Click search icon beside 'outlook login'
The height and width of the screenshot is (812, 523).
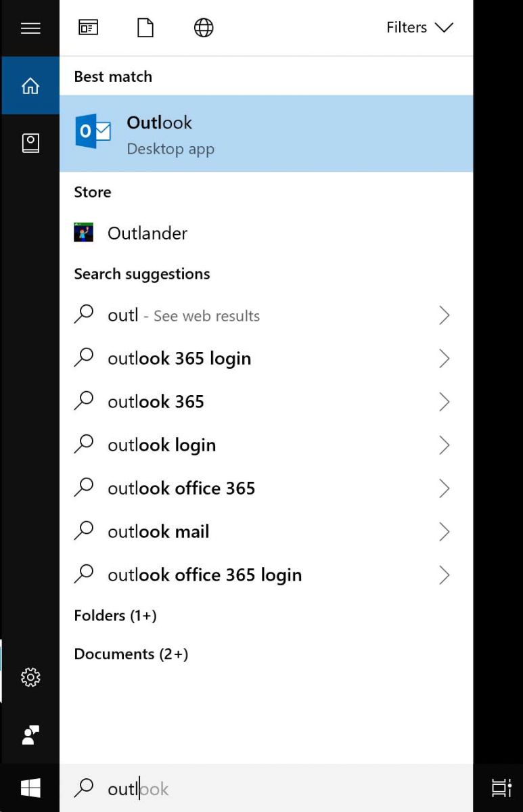click(84, 445)
